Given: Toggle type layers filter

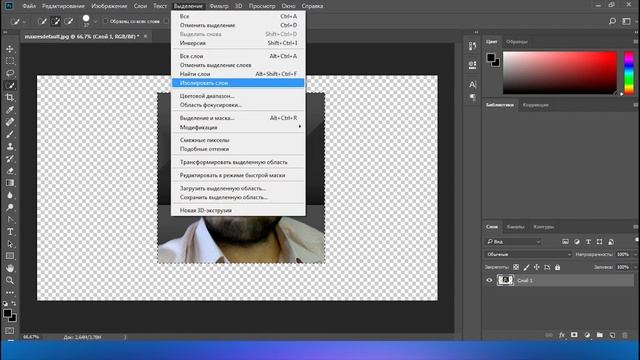Looking at the screenshot, I should tap(588, 242).
